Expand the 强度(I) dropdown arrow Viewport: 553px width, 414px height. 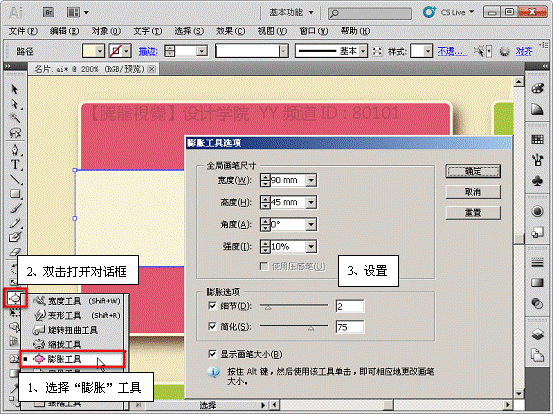(x=311, y=246)
